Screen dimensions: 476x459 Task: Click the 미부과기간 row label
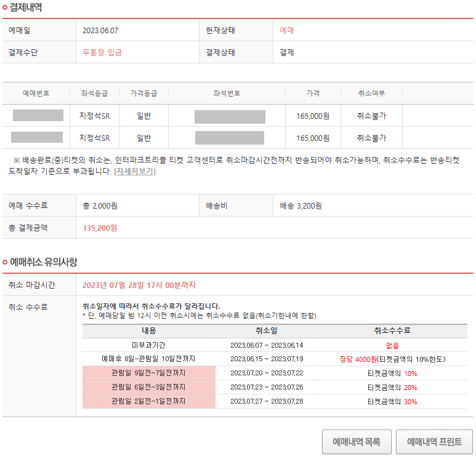149,345
